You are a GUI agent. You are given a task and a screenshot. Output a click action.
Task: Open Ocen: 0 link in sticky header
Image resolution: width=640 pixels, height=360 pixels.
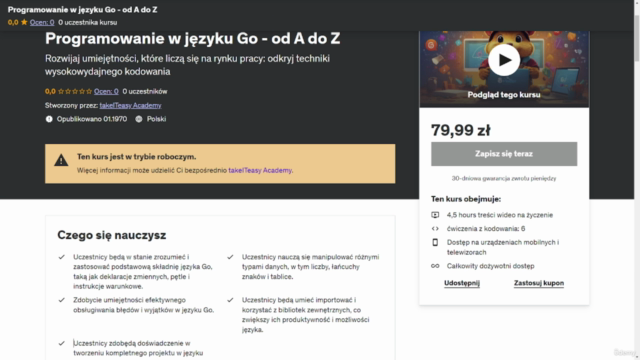click(x=42, y=22)
